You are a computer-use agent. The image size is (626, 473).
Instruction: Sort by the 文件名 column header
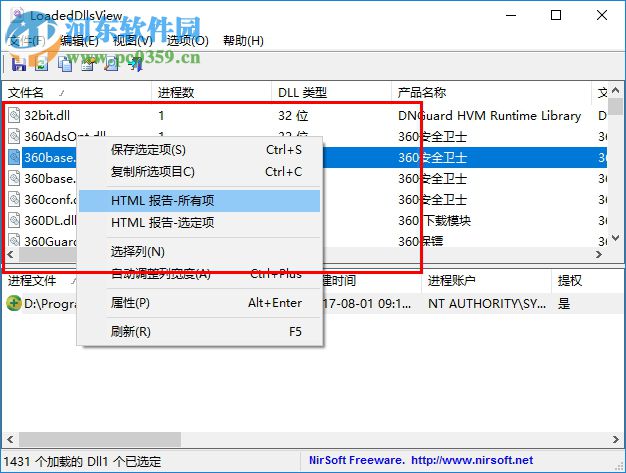click(x=77, y=93)
